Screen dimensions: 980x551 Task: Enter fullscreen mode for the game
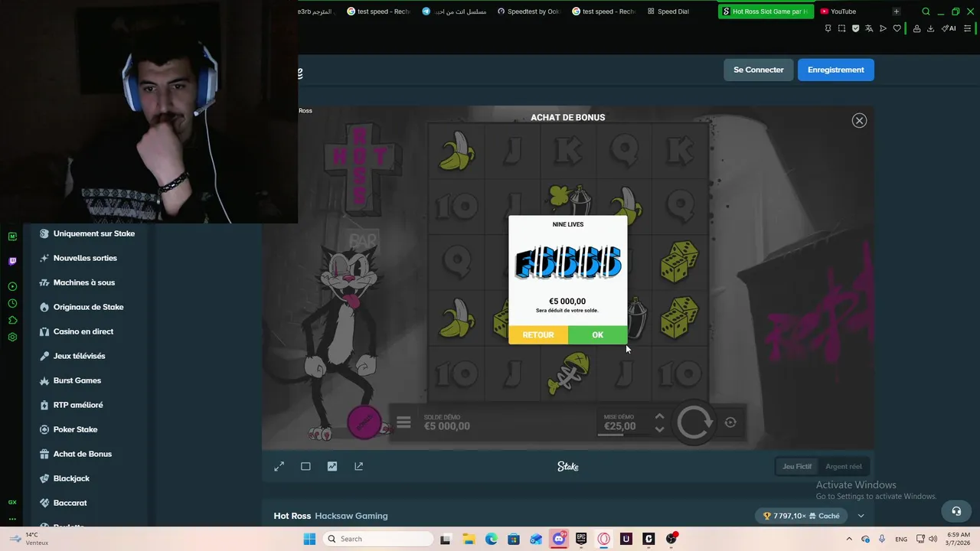point(279,466)
